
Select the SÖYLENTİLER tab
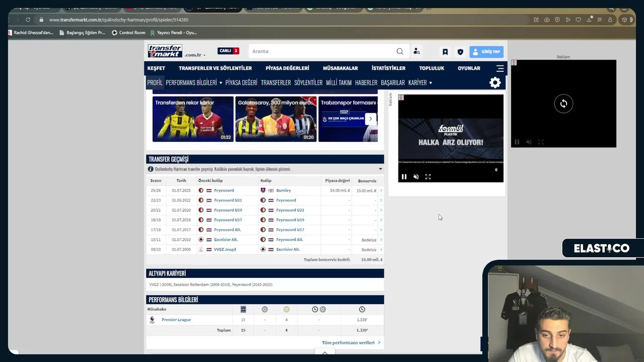pos(308,82)
